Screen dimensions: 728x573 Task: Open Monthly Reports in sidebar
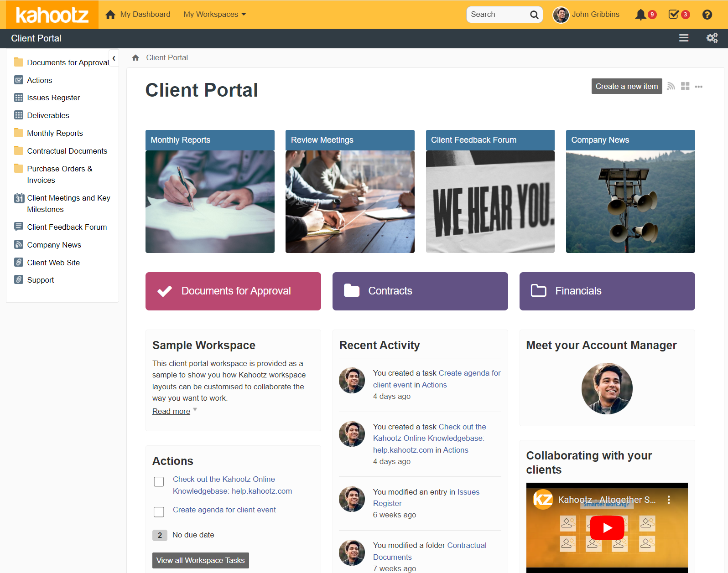coord(55,133)
